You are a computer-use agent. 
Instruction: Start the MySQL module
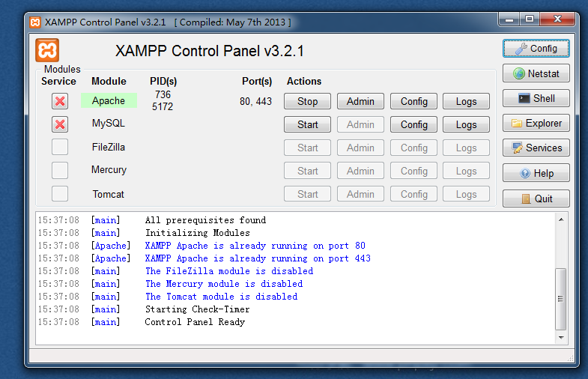point(308,124)
